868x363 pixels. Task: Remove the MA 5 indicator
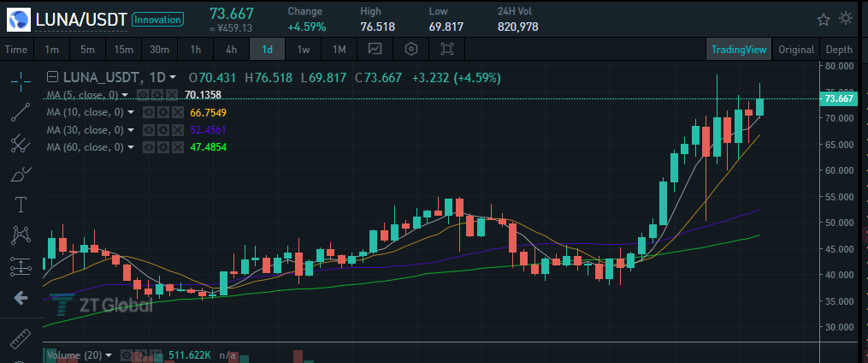(172, 95)
